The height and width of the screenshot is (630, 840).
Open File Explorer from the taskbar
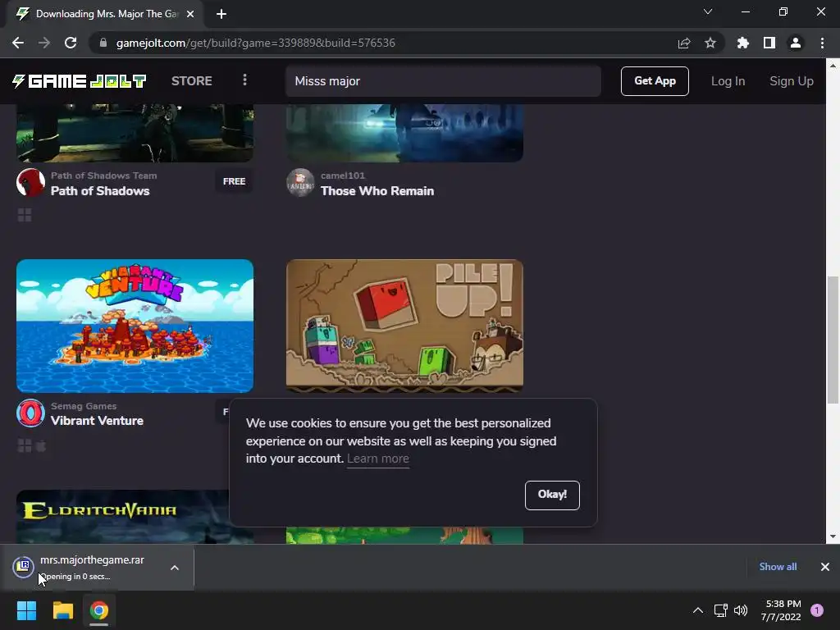(x=62, y=610)
